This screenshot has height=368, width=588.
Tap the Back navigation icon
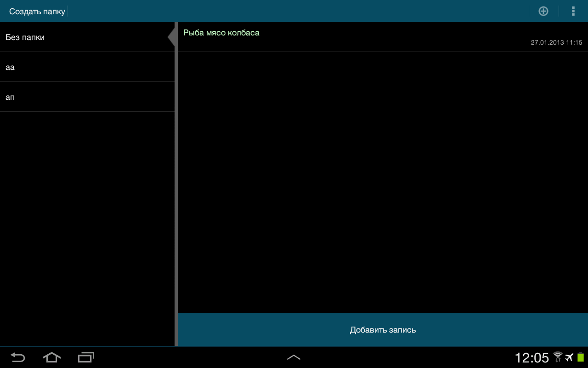tap(17, 357)
